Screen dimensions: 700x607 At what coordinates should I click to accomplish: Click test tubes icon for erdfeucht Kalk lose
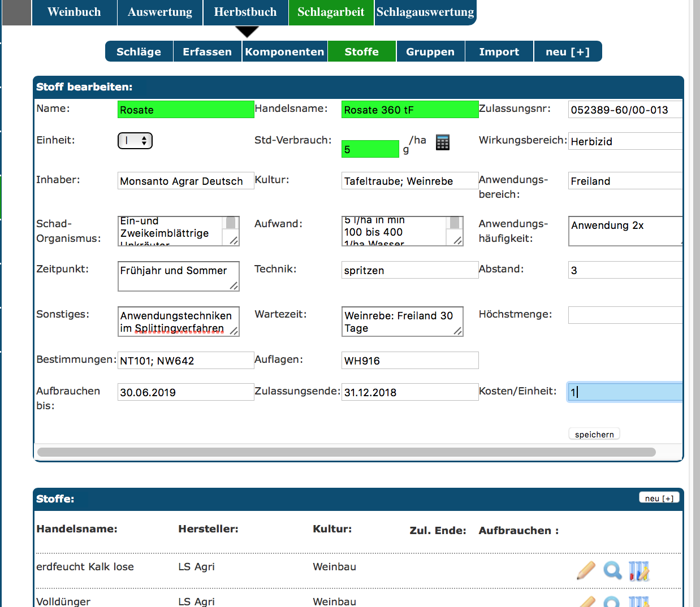coord(639,570)
